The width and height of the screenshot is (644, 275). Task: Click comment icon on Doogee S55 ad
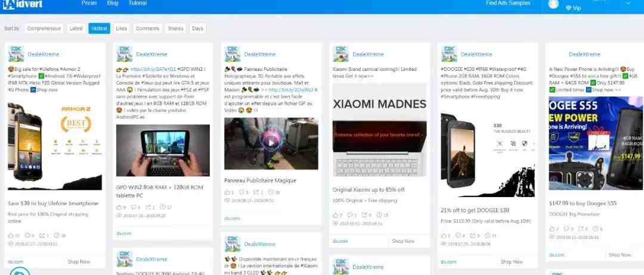coord(567,229)
